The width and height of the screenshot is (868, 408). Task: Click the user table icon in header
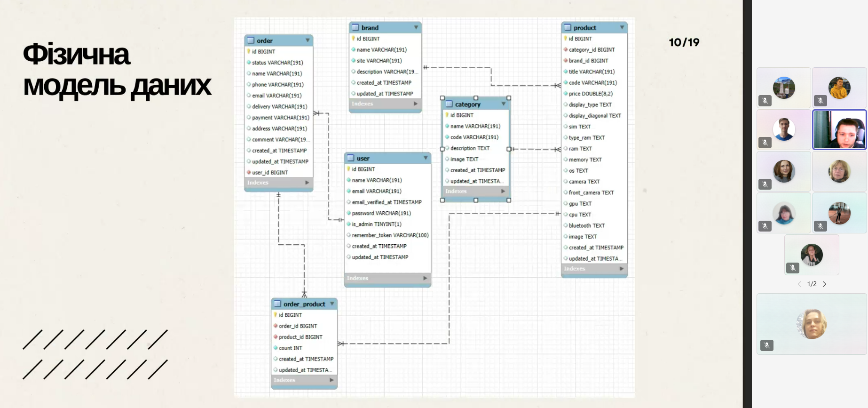[351, 158]
